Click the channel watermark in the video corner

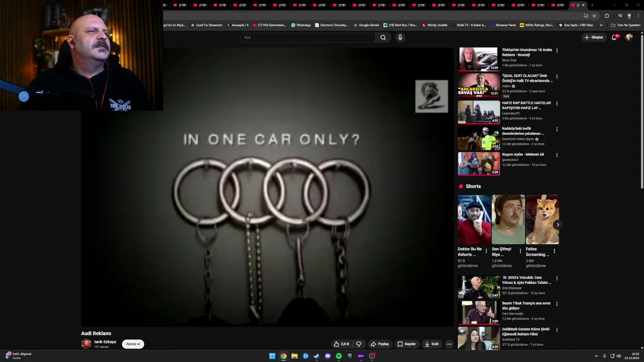(x=431, y=96)
